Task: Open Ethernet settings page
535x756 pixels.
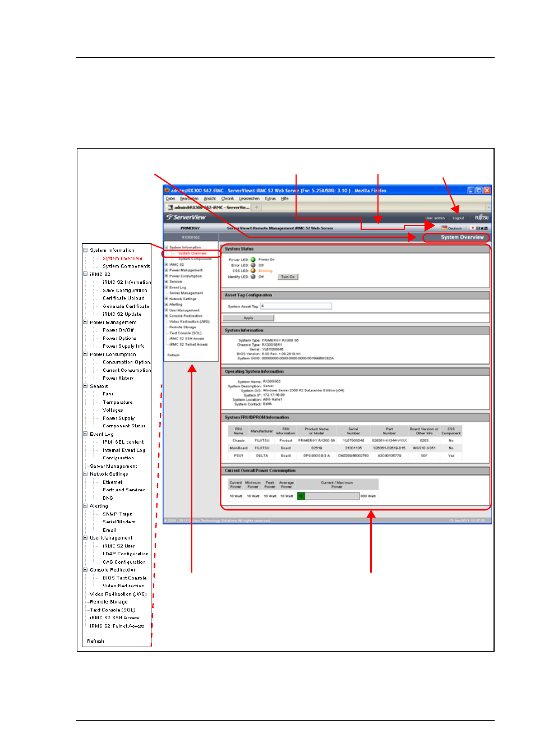Action: (113, 482)
